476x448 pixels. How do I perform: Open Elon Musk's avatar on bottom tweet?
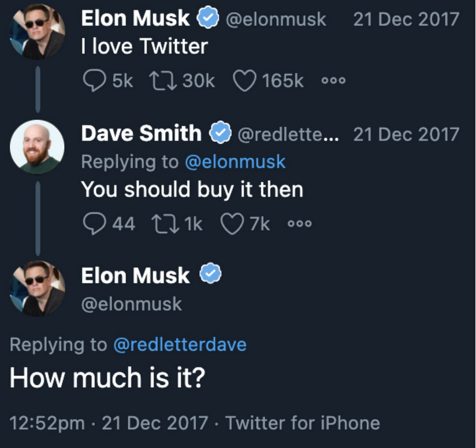coord(37,288)
